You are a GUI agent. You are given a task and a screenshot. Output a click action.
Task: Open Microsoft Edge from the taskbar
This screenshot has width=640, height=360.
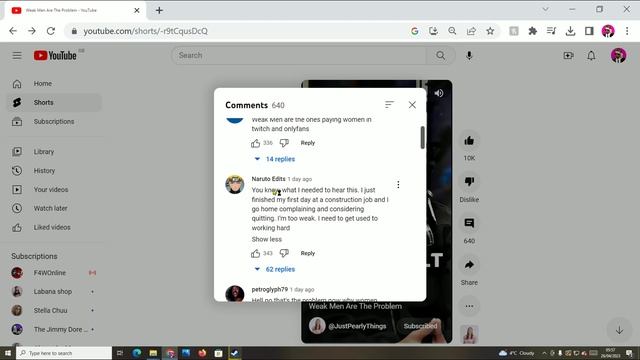pos(137,353)
